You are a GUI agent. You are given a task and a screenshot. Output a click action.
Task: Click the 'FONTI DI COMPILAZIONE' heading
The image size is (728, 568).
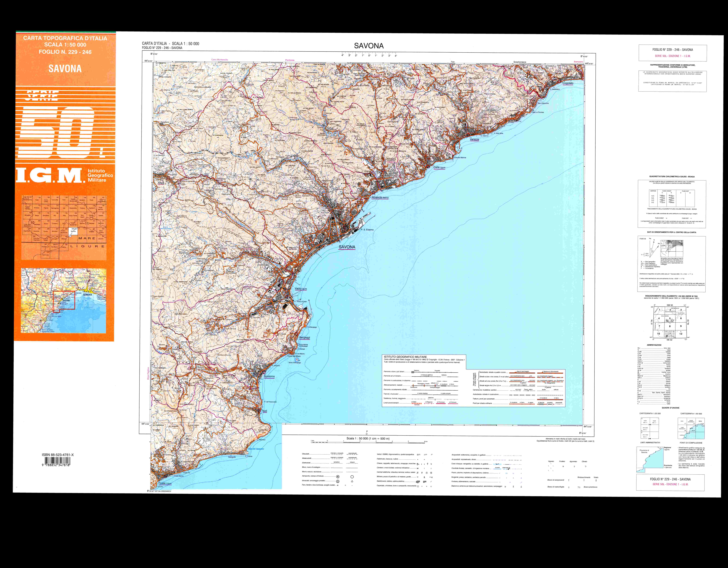tap(691, 443)
